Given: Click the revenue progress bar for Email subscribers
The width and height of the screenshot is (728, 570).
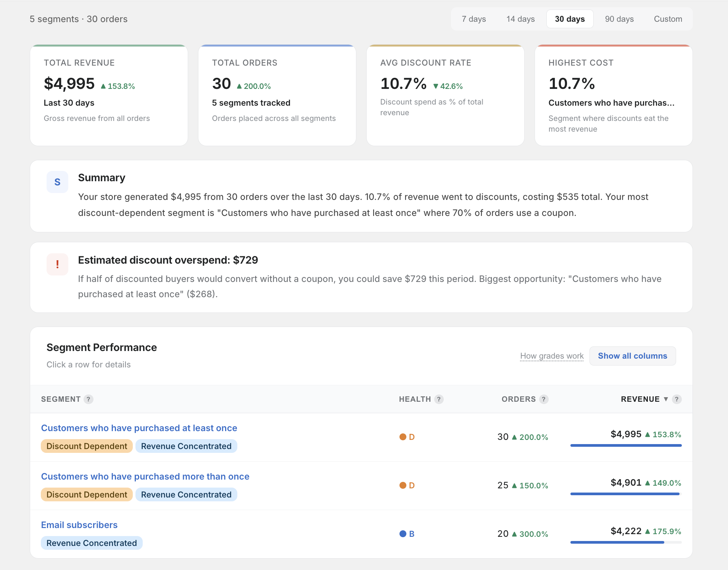Looking at the screenshot, I should 625,542.
